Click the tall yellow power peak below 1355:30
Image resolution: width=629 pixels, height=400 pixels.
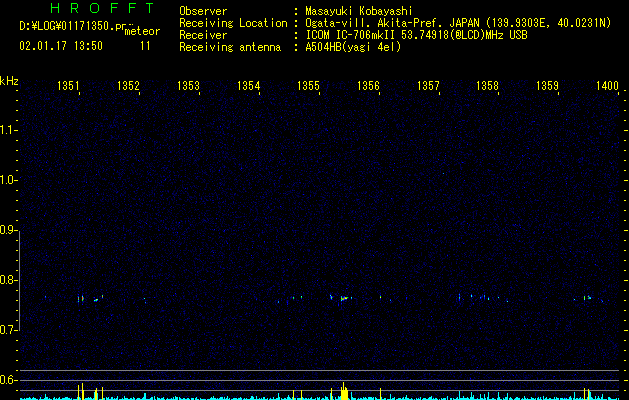click(x=344, y=391)
